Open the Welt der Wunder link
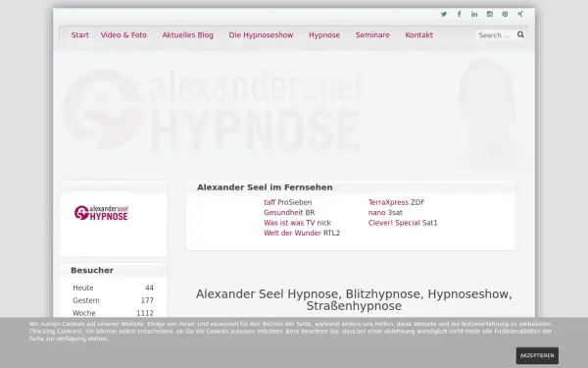This screenshot has width=588, height=368. click(292, 233)
